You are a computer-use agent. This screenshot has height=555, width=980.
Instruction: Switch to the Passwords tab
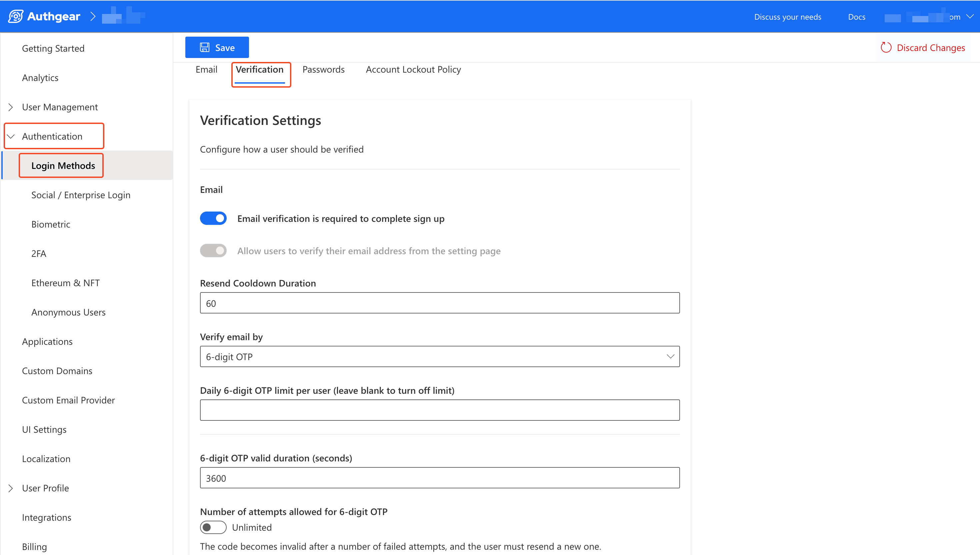323,69
